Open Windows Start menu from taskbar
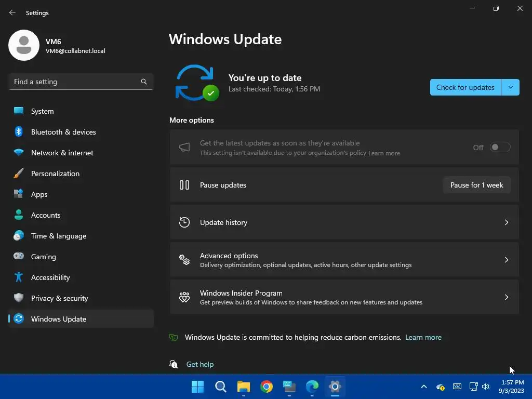The image size is (532, 399). tap(197, 387)
